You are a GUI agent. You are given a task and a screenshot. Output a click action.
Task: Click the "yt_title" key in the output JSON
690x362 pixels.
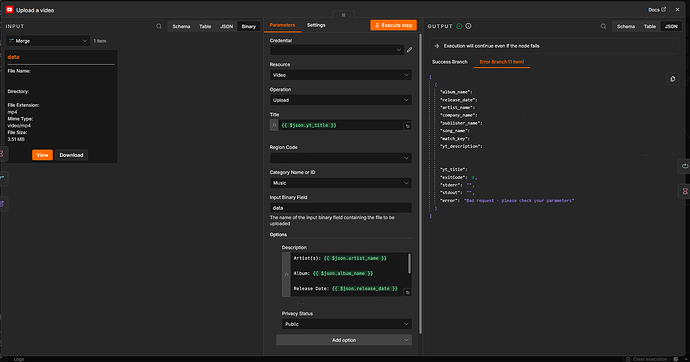453,169
